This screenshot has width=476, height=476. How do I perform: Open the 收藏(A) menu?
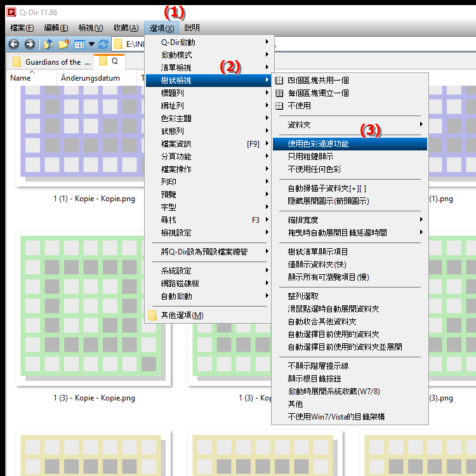[x=126, y=28]
